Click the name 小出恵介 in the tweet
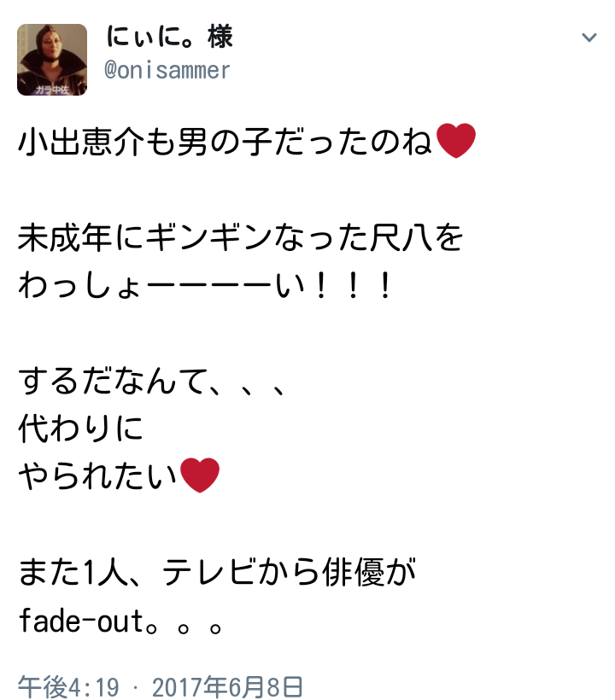Image resolution: width=615 pixels, height=700 pixels. (81, 142)
